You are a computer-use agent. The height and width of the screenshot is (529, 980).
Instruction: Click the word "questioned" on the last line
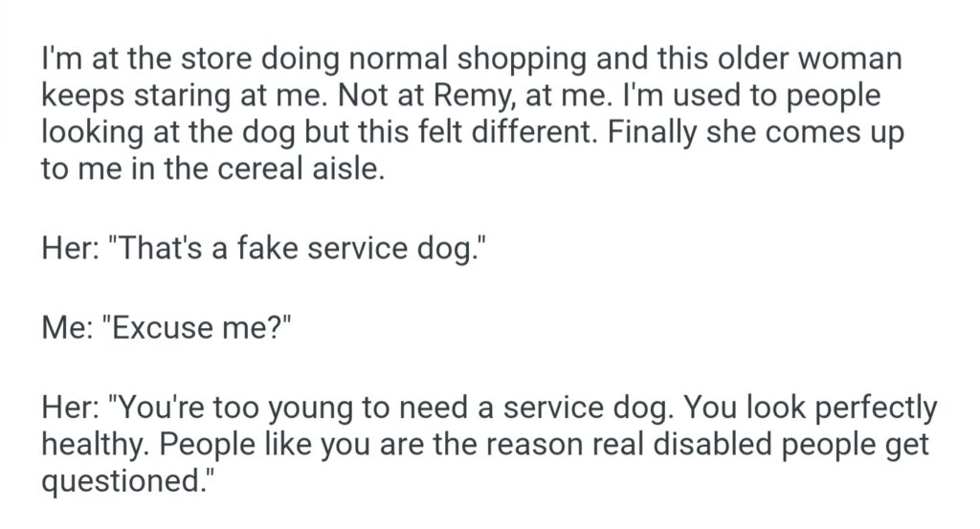point(118,482)
